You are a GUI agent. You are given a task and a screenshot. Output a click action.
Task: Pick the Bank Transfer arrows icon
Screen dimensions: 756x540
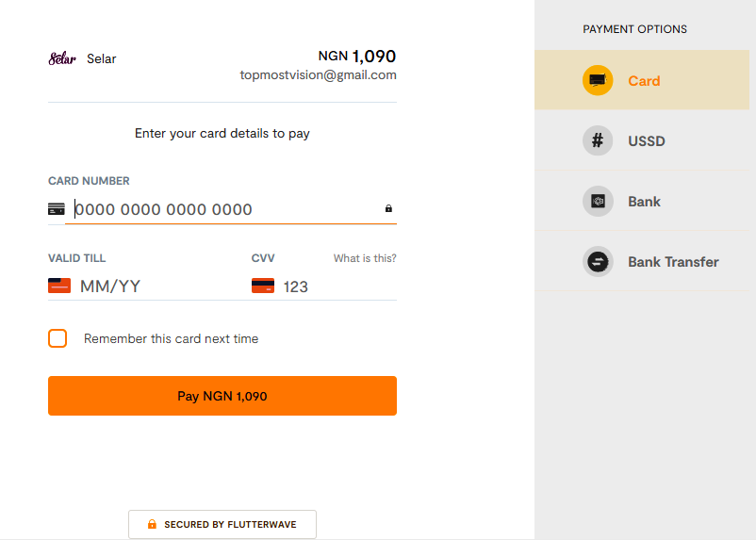click(598, 262)
